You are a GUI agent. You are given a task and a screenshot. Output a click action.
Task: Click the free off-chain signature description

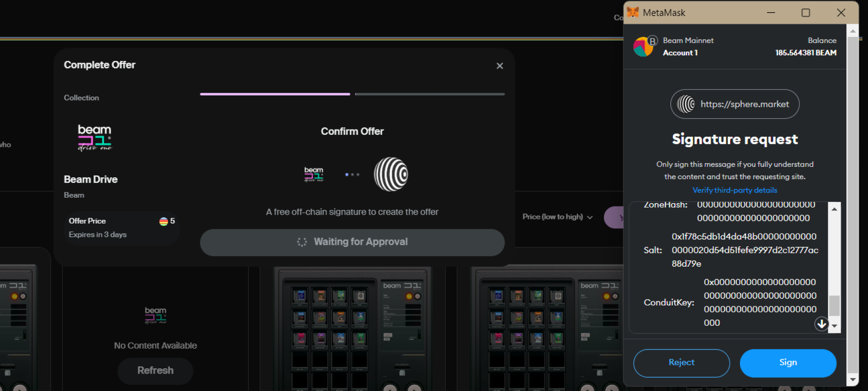click(x=352, y=212)
